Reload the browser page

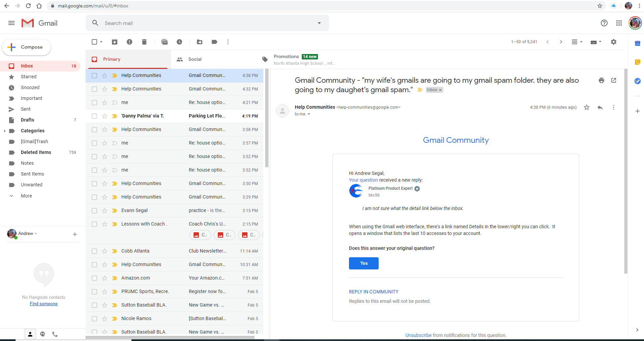coord(28,6)
